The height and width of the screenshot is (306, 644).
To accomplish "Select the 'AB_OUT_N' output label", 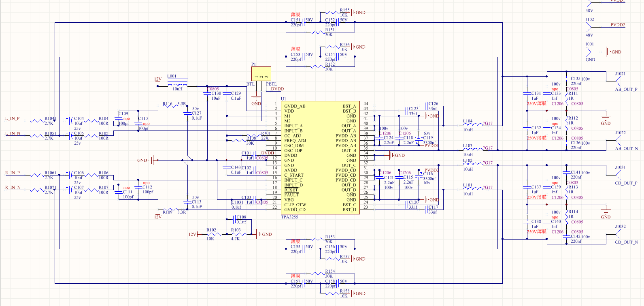I will pos(627,149).
